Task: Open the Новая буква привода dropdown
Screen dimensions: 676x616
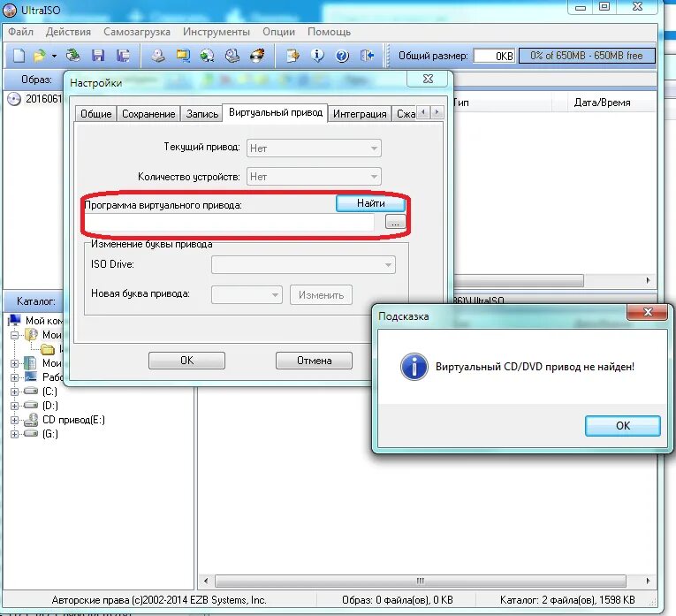Action: (247, 295)
